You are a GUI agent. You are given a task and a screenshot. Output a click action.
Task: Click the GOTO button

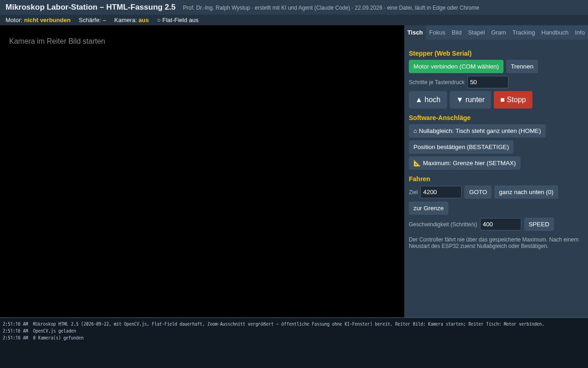pos(478,192)
